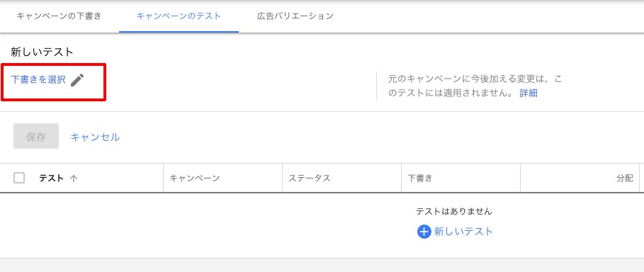This screenshot has width=644, height=272.
Task: Click the pencil edit icon beside 下書きを選択
Action: coord(77,80)
